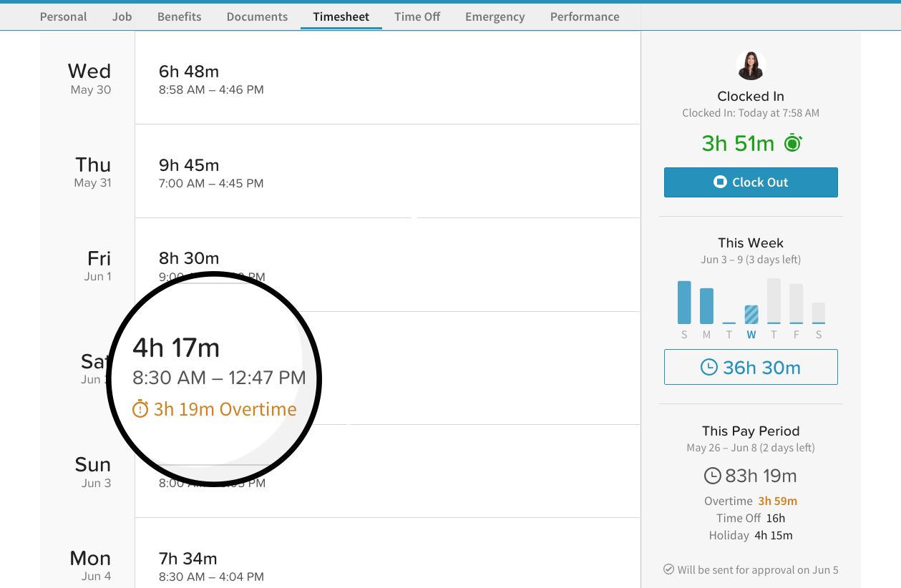
Task: Click the clock icon next to 83h 19m
Action: [x=713, y=476]
